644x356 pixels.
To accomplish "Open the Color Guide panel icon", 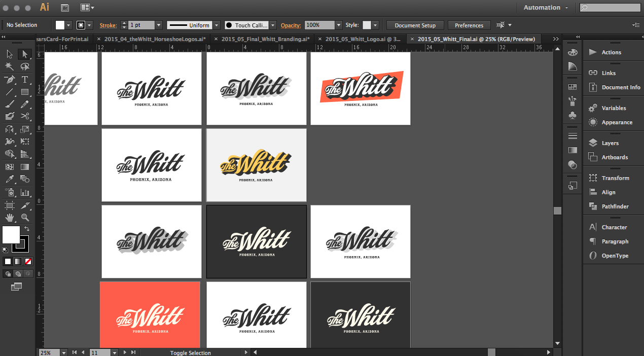I will [573, 66].
